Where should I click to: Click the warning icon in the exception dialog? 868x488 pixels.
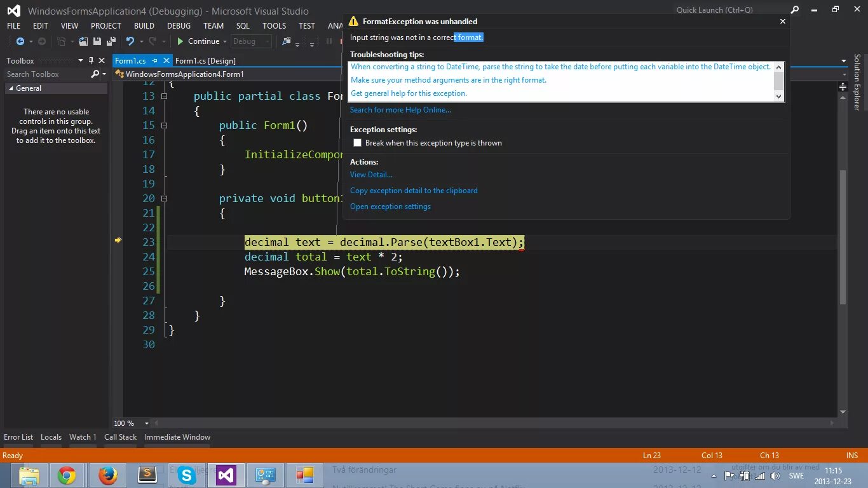pos(354,21)
